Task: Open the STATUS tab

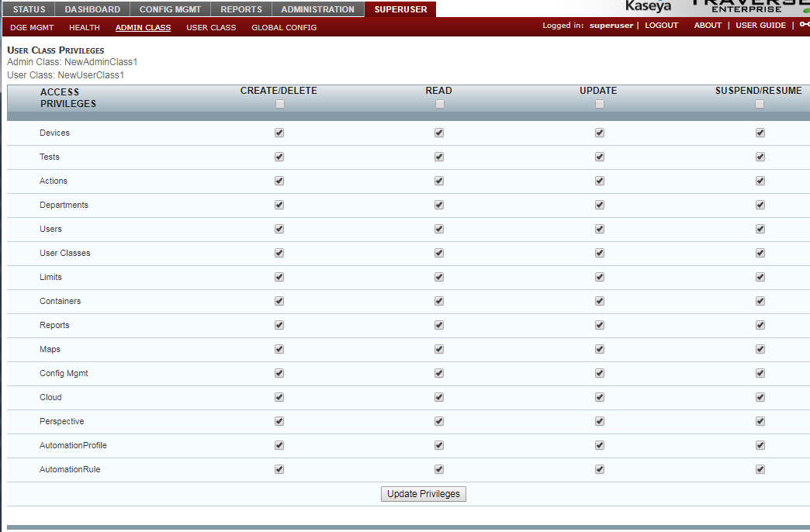Action: pos(29,9)
